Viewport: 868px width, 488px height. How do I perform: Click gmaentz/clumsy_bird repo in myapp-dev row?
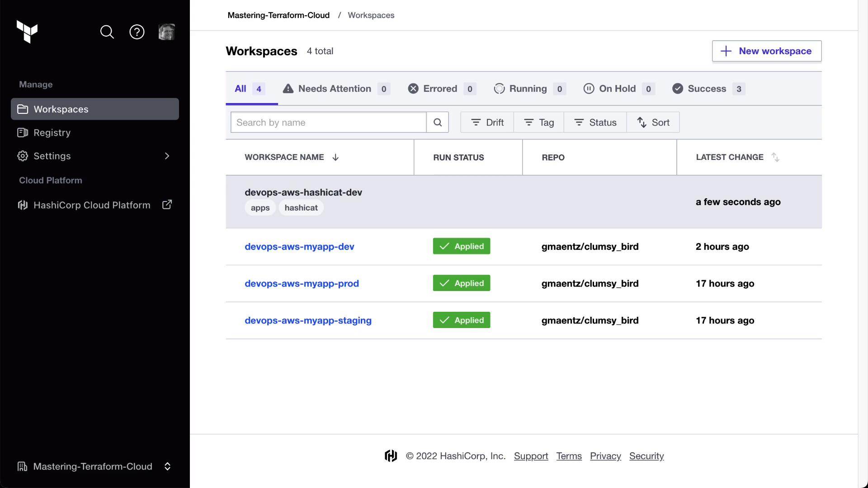coord(590,247)
